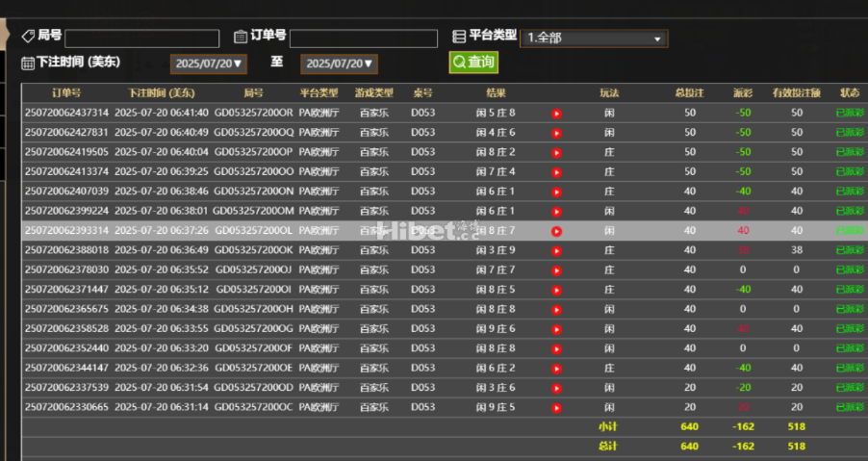868x461 pixels.
Task: Click the red play icon for order 250720062437314
Action: [556, 113]
